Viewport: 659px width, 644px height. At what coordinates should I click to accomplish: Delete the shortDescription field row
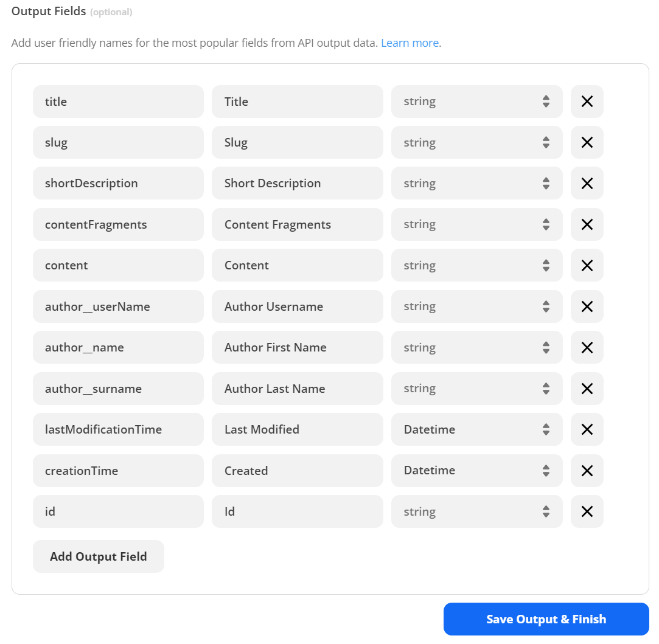pyautogui.click(x=587, y=183)
